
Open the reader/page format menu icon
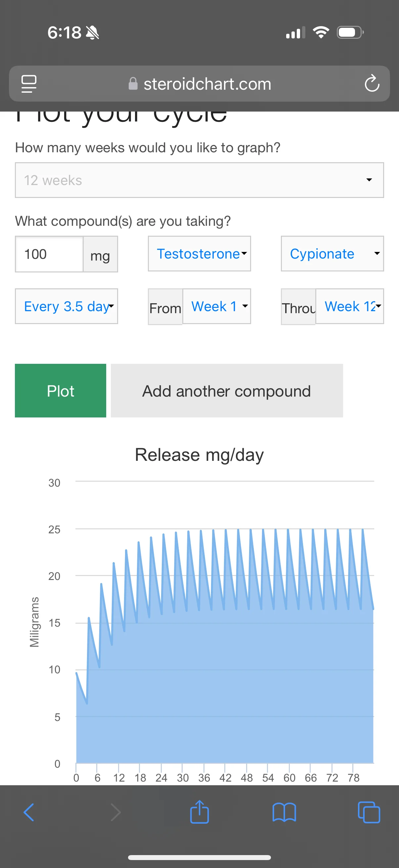click(29, 83)
